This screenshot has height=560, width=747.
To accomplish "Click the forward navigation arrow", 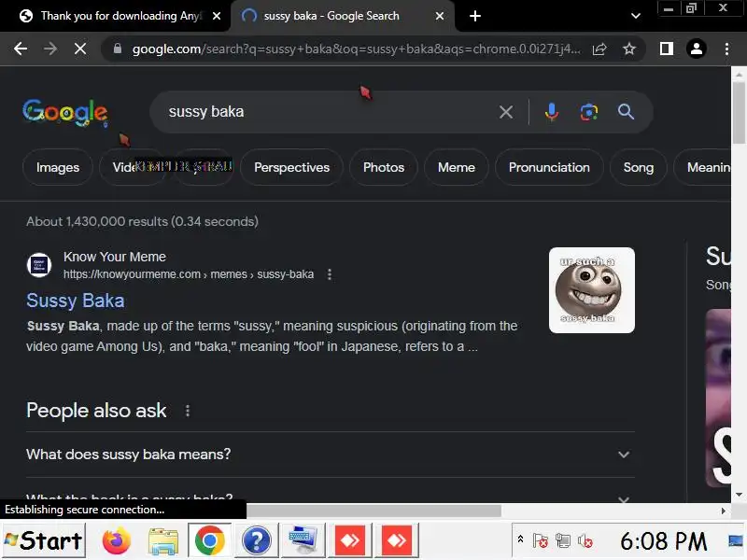I will click(x=50, y=49).
